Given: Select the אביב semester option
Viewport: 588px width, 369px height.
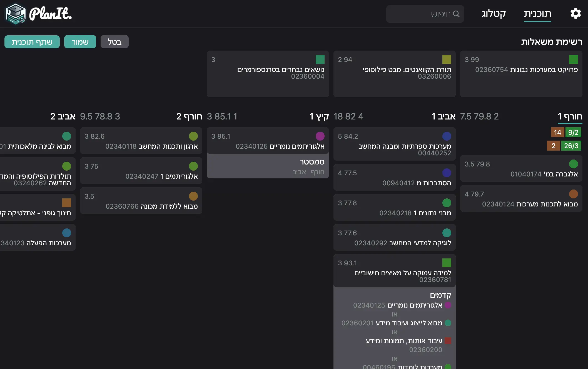Looking at the screenshot, I should pyautogui.click(x=299, y=172).
